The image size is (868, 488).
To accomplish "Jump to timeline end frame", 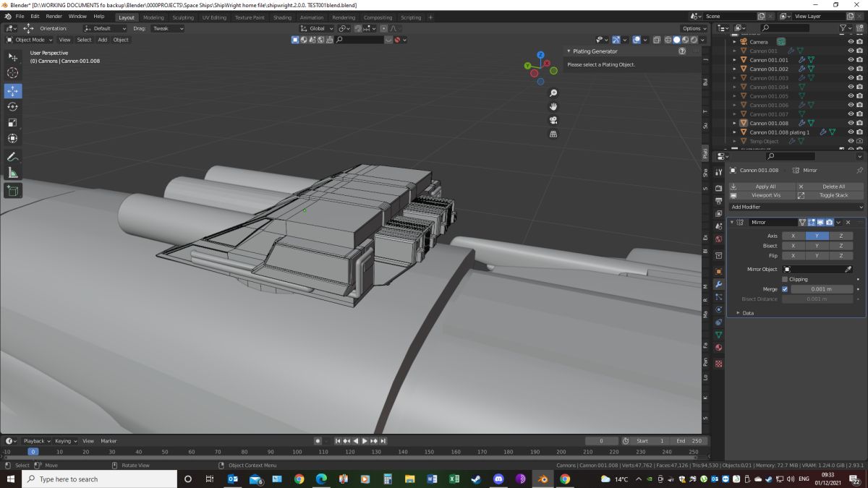I will 383,440.
